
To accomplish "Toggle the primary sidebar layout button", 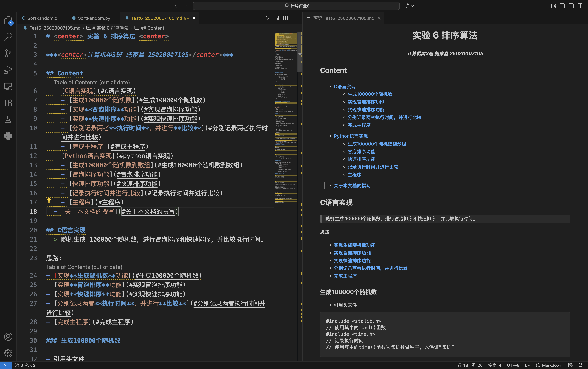I will (562, 6).
